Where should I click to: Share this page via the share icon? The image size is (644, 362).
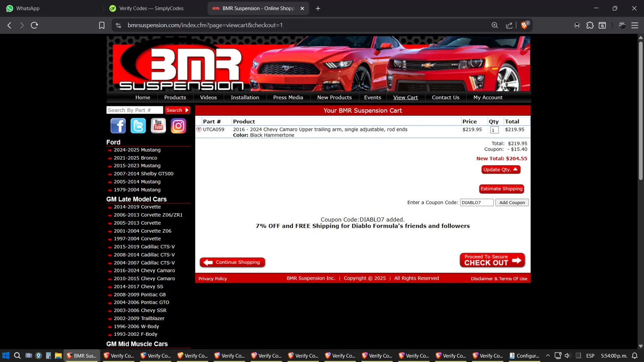509,25
